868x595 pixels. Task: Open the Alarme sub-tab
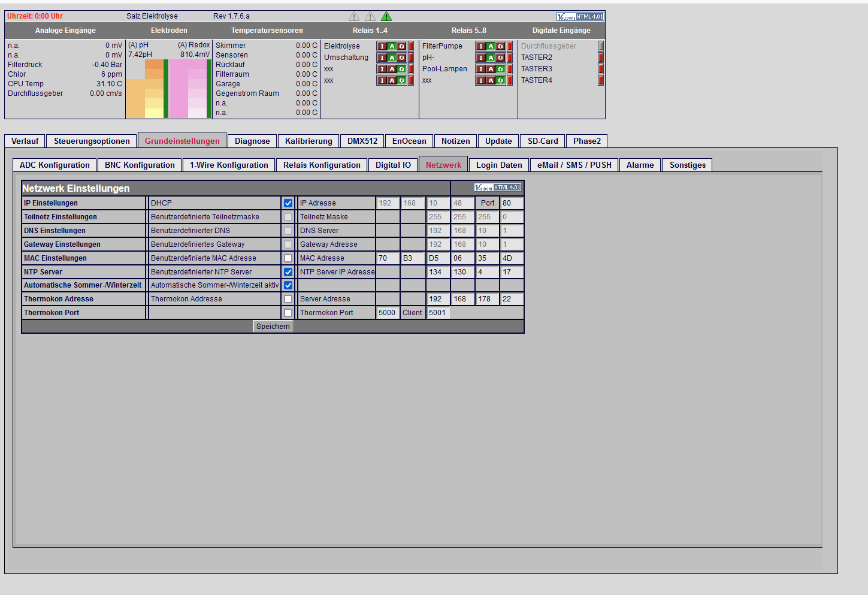[640, 165]
